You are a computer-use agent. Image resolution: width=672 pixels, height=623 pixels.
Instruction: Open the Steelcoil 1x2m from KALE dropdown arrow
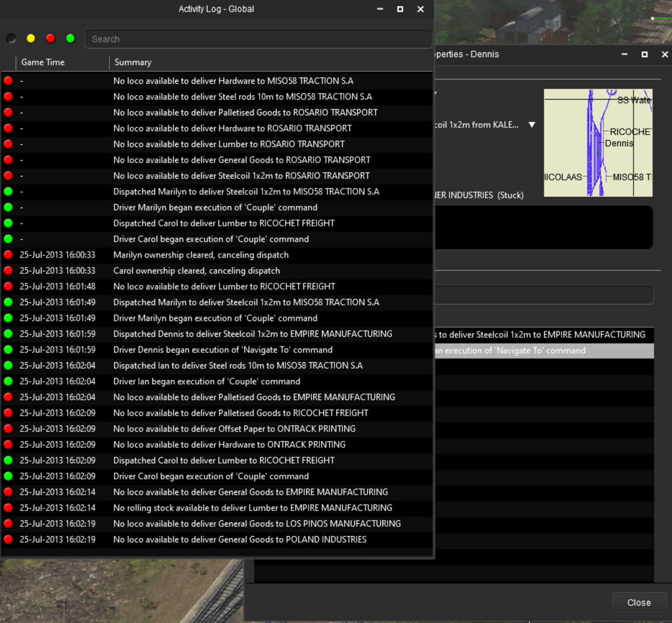coord(532,125)
